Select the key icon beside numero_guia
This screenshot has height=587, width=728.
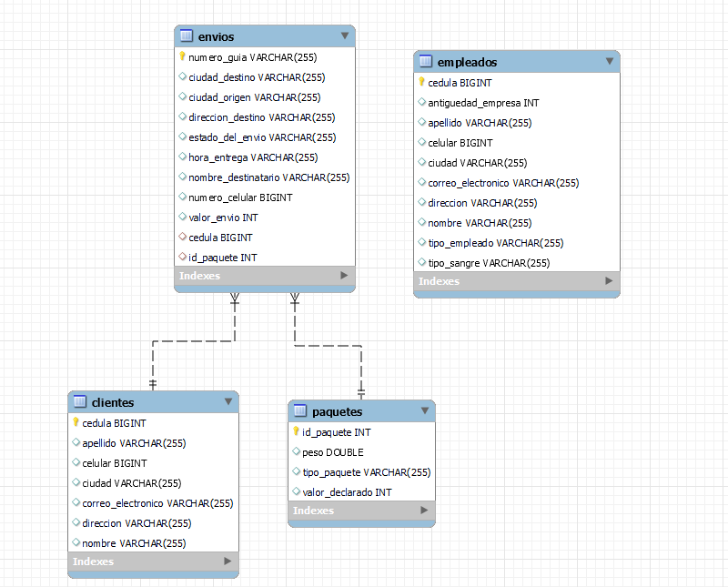pyautogui.click(x=183, y=57)
